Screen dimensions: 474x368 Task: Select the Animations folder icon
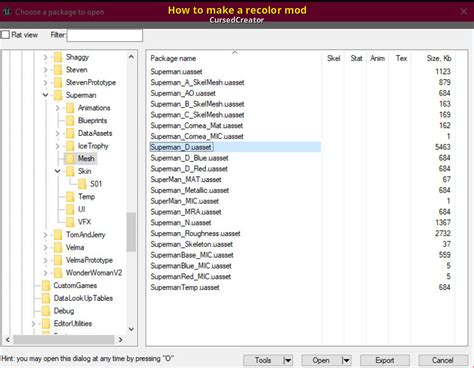(x=70, y=108)
